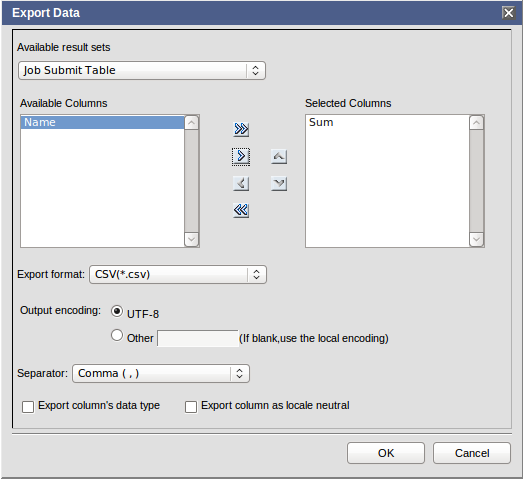Expand the Export format CSV dropdown
The image size is (523, 479).
coord(178,275)
